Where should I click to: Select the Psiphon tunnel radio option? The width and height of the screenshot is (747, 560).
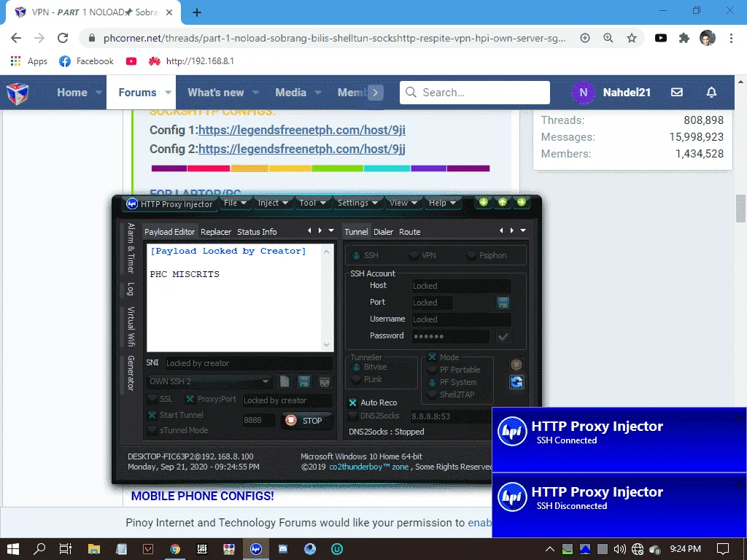472,255
